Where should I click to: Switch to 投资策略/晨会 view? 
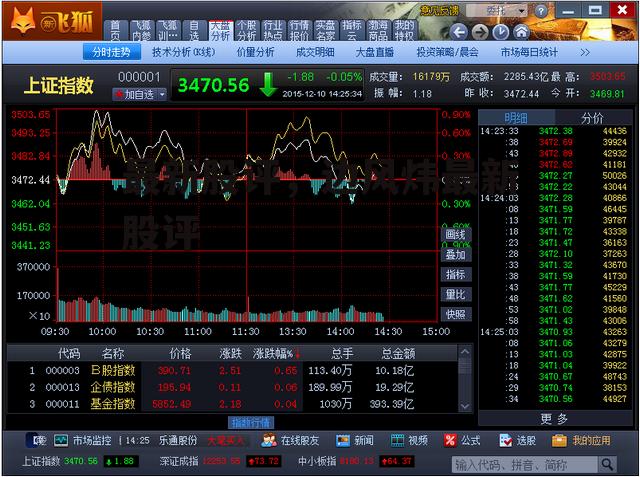coord(447,52)
